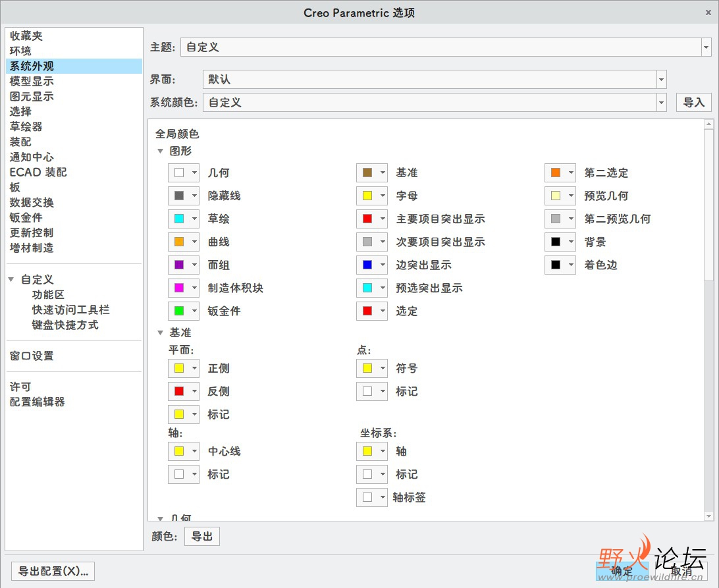
Task: Click the 几何 white color swatch
Action: click(179, 173)
